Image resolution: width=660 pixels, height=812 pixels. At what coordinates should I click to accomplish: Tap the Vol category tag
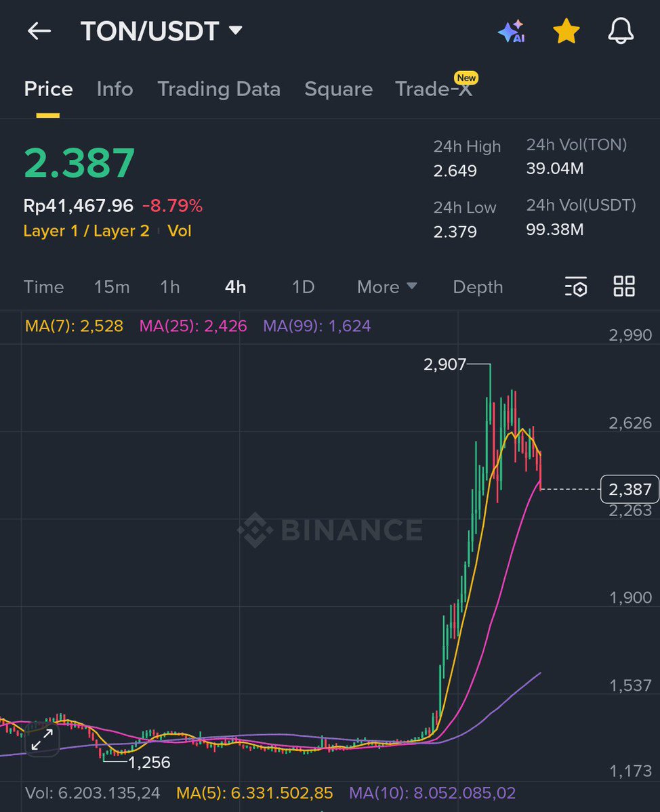(x=180, y=230)
